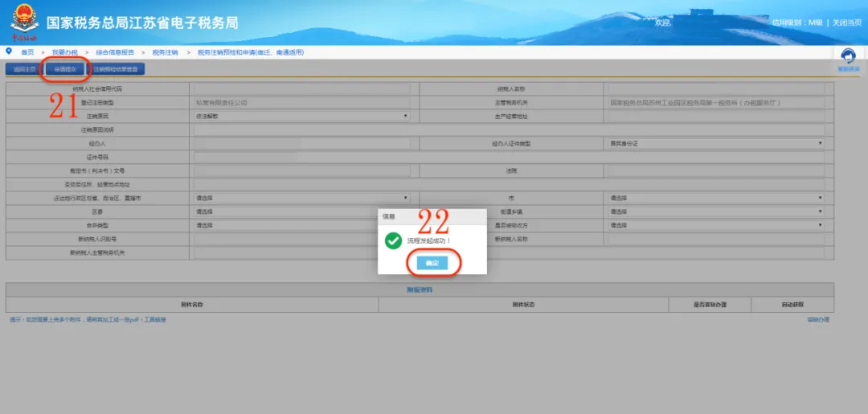
Task: Open the 街道乡镇 dropdown
Action: coord(716,211)
